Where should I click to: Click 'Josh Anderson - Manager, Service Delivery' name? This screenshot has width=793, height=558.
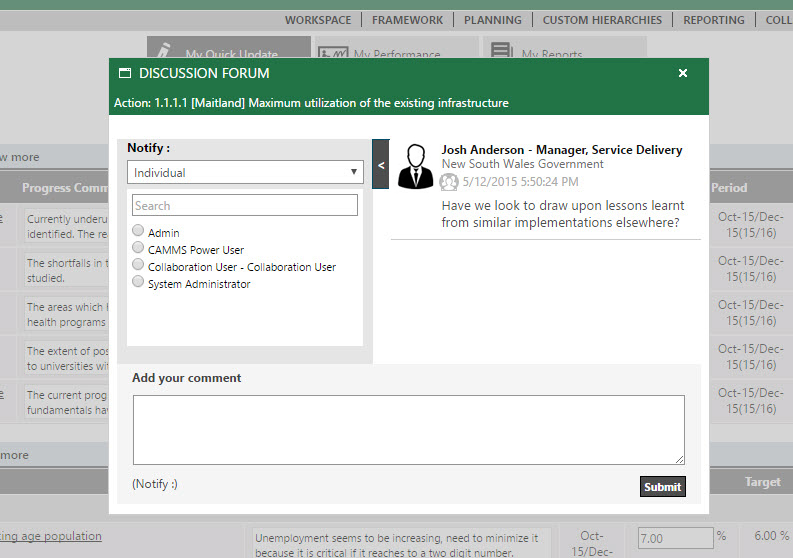click(562, 150)
